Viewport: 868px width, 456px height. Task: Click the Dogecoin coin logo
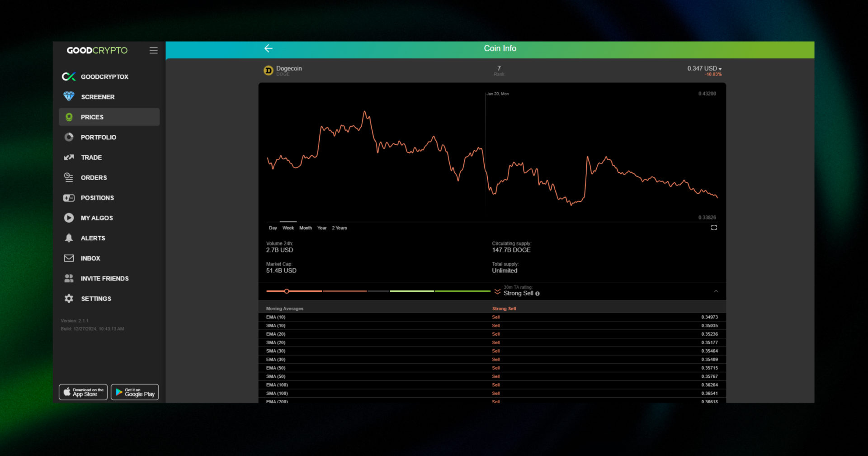[x=269, y=71]
